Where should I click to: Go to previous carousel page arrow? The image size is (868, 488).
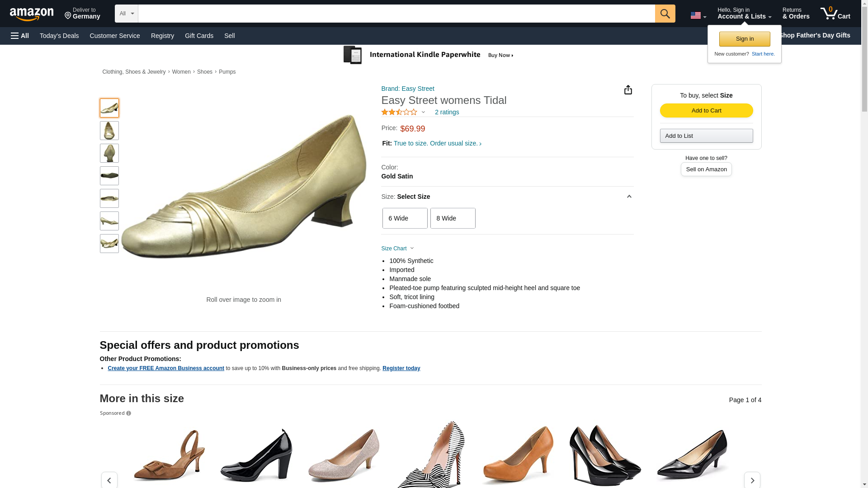point(109,480)
